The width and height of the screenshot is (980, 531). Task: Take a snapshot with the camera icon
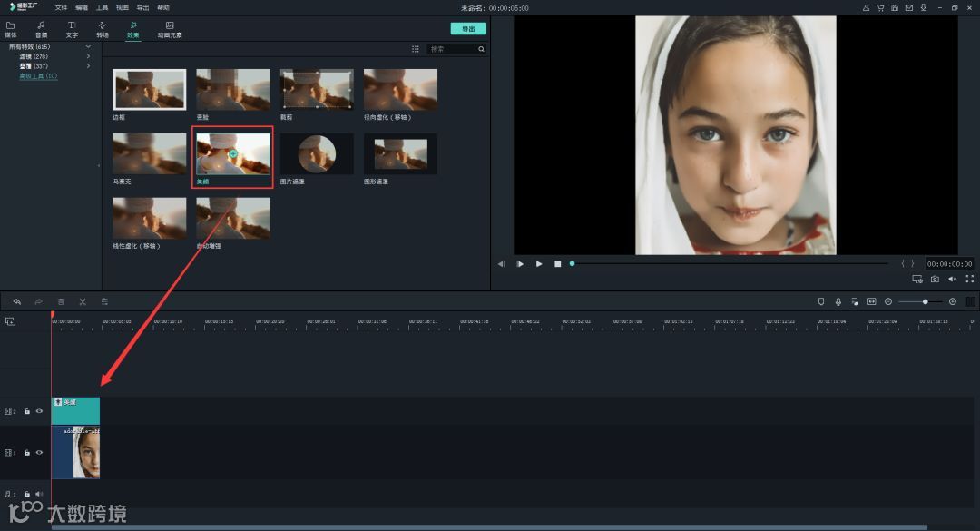point(935,280)
